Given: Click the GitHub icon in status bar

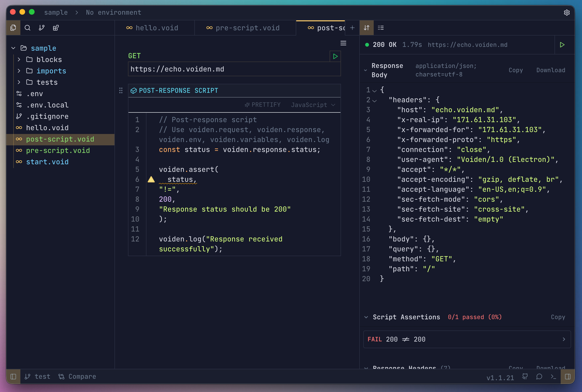Looking at the screenshot, I should [525, 377].
